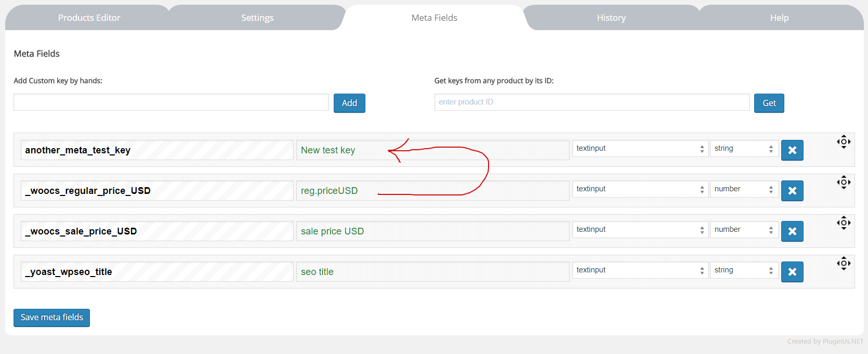This screenshot has height=354, width=868.
Task: Switch to the Products Editor tab
Action: click(x=89, y=18)
